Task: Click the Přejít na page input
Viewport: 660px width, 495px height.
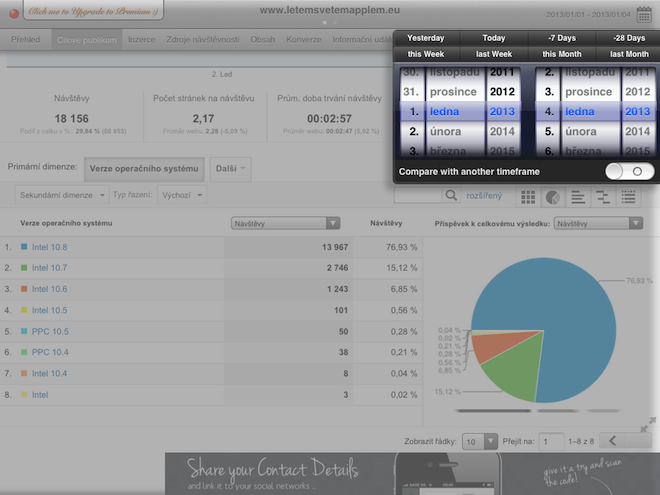Action: 551,442
